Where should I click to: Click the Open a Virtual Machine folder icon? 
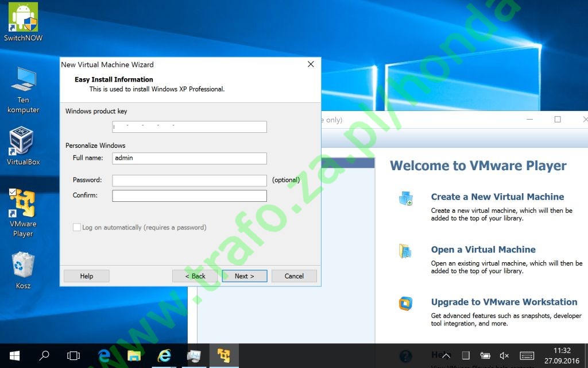click(x=405, y=251)
